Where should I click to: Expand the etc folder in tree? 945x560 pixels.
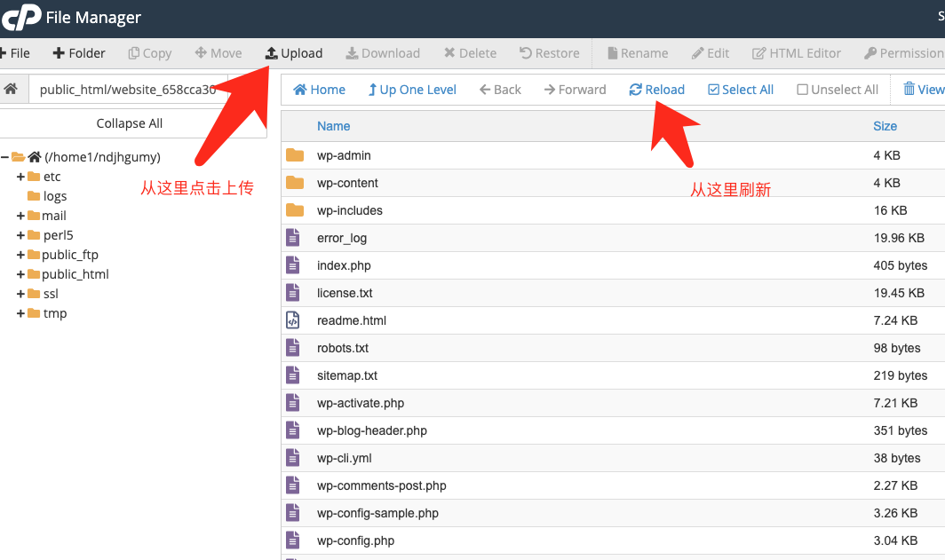pyautogui.click(x=20, y=177)
